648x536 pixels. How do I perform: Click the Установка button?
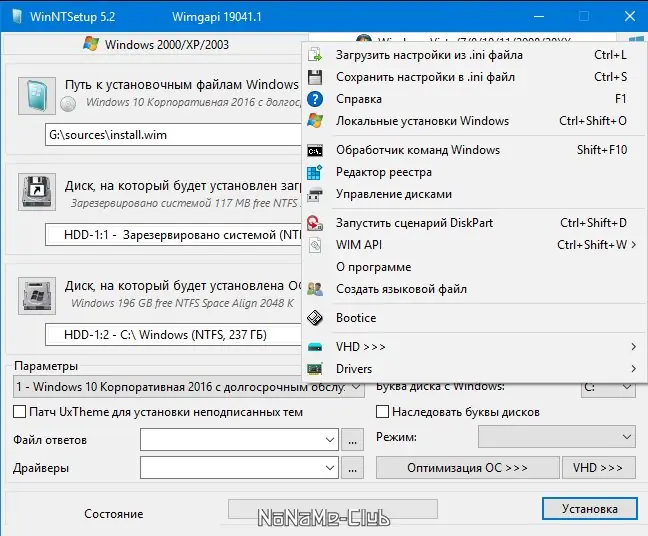[x=590, y=509]
